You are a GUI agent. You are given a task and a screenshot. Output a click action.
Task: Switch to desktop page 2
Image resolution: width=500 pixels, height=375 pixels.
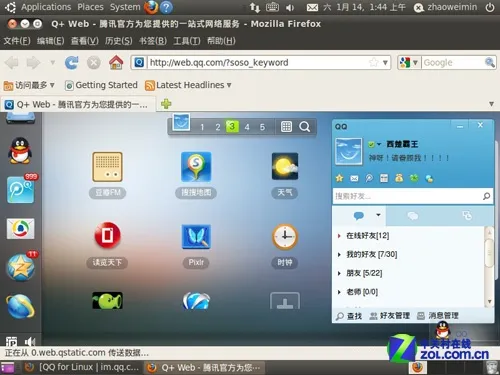(217, 127)
